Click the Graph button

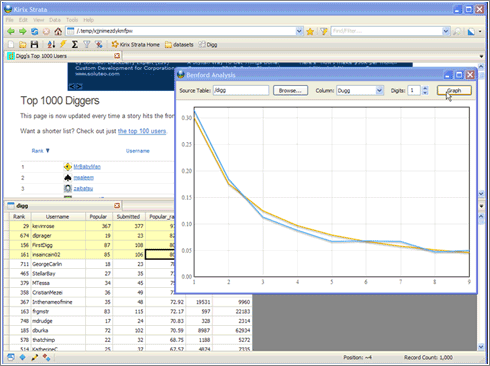pos(454,90)
